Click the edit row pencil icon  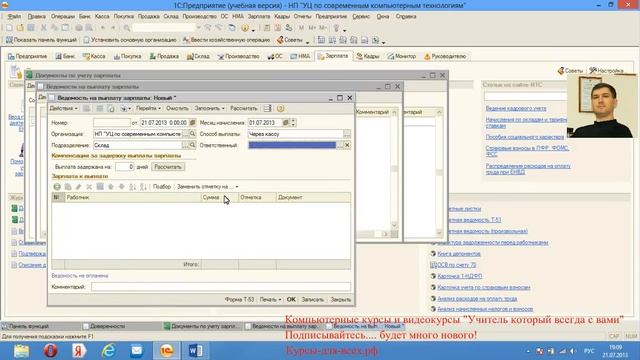(x=78, y=187)
